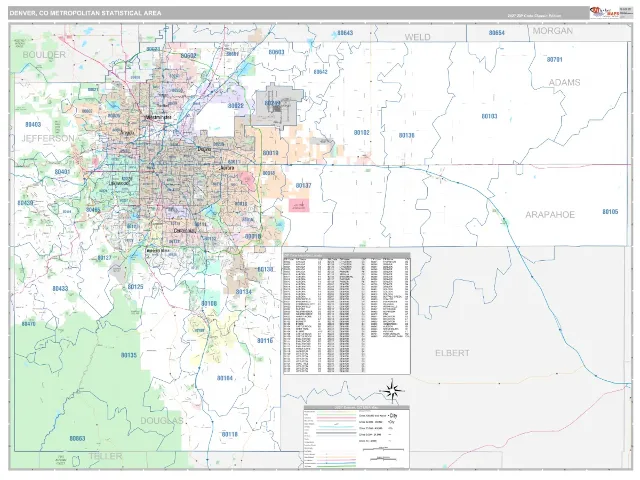
Task: Click ZIP code 80403 label
Action: click(x=33, y=124)
